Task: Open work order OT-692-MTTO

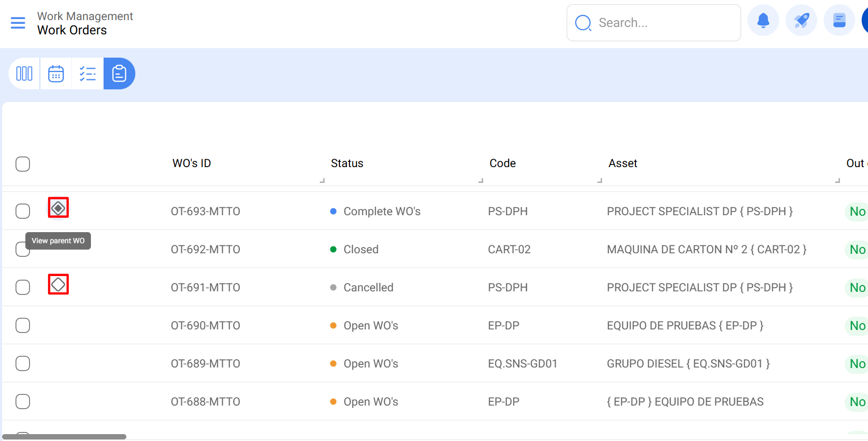Action: point(205,250)
